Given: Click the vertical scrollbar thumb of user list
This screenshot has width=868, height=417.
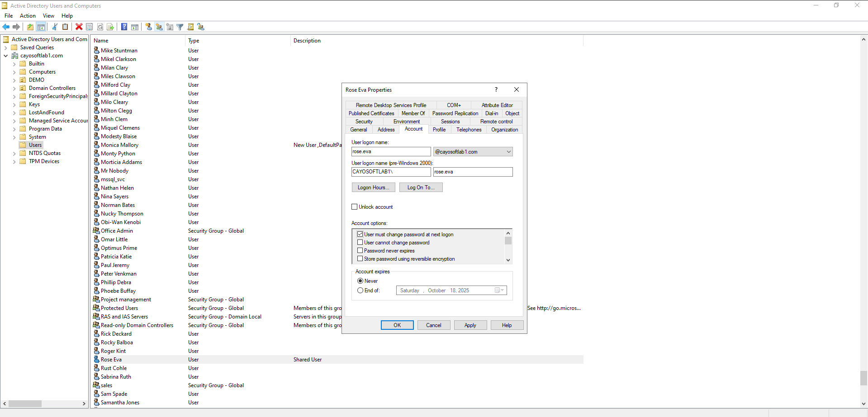Looking at the screenshot, I should click(863, 378).
